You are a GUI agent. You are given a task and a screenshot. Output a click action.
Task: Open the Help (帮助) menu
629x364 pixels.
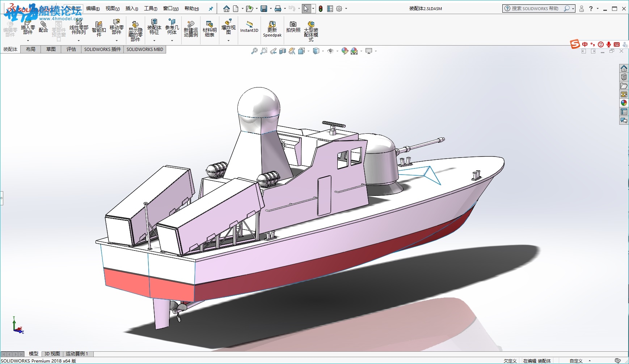[192, 9]
